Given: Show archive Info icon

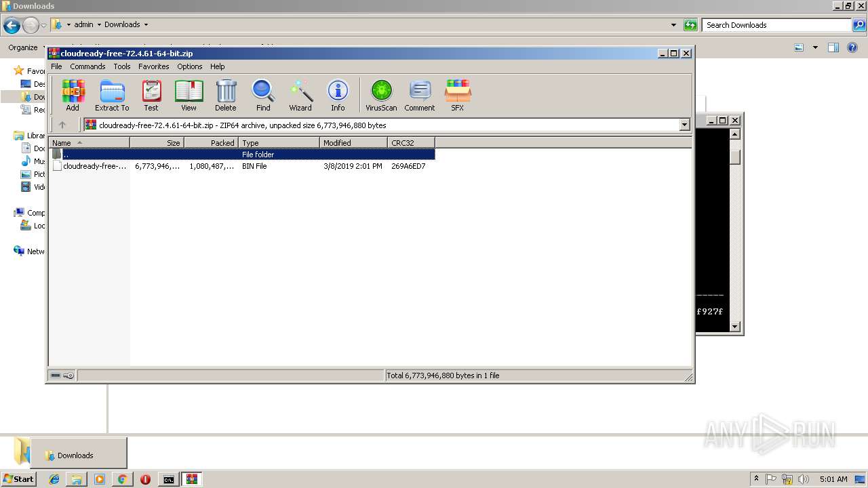Looking at the screenshot, I should pos(338,95).
